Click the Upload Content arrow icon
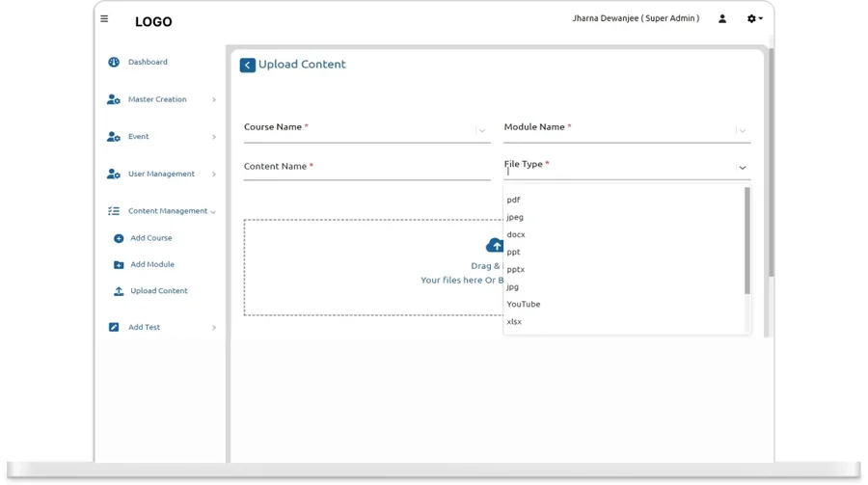This screenshot has height=485, width=868. click(x=119, y=291)
